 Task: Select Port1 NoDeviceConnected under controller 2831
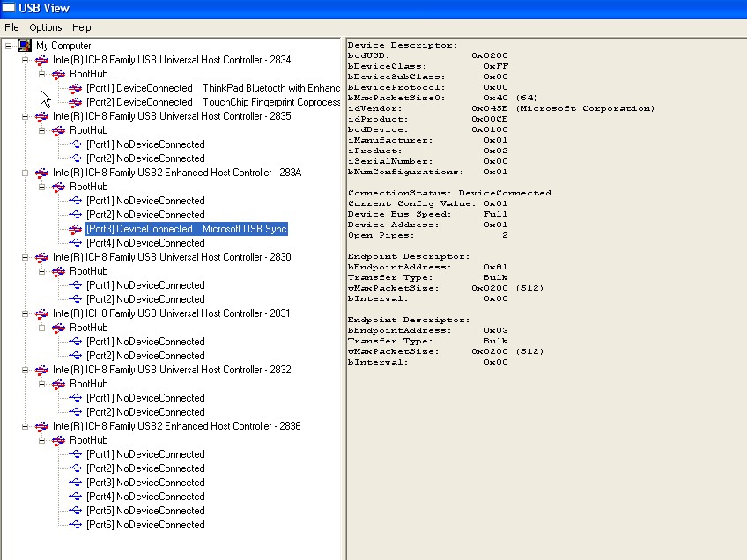pos(145,342)
